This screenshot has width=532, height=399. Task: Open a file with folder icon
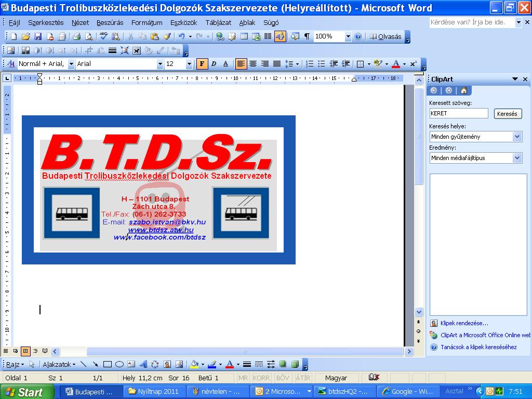pyautogui.click(x=26, y=36)
